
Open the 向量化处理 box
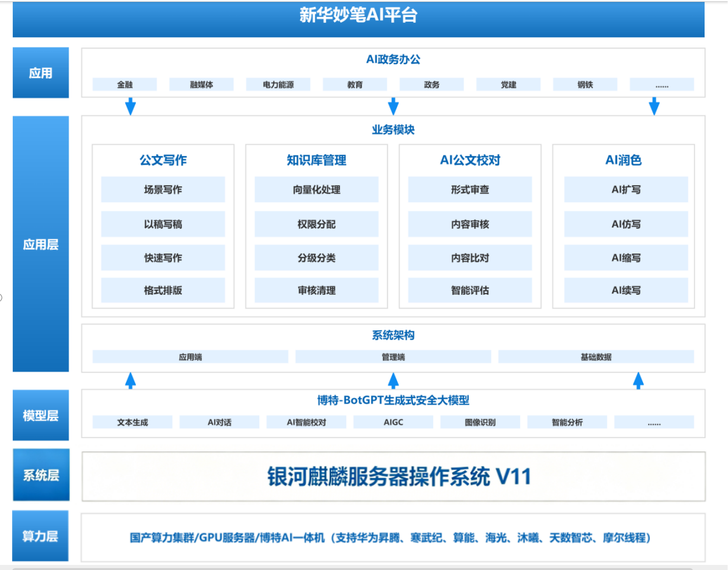click(316, 190)
